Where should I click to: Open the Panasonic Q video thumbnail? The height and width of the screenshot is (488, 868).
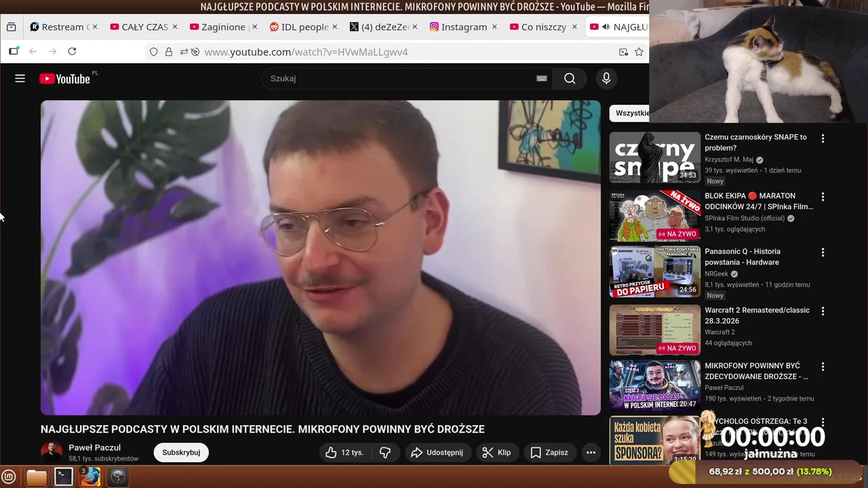click(x=654, y=272)
